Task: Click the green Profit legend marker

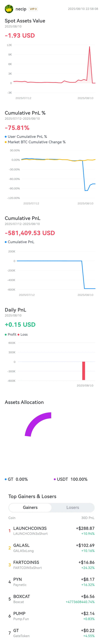Action: click(x=6, y=334)
